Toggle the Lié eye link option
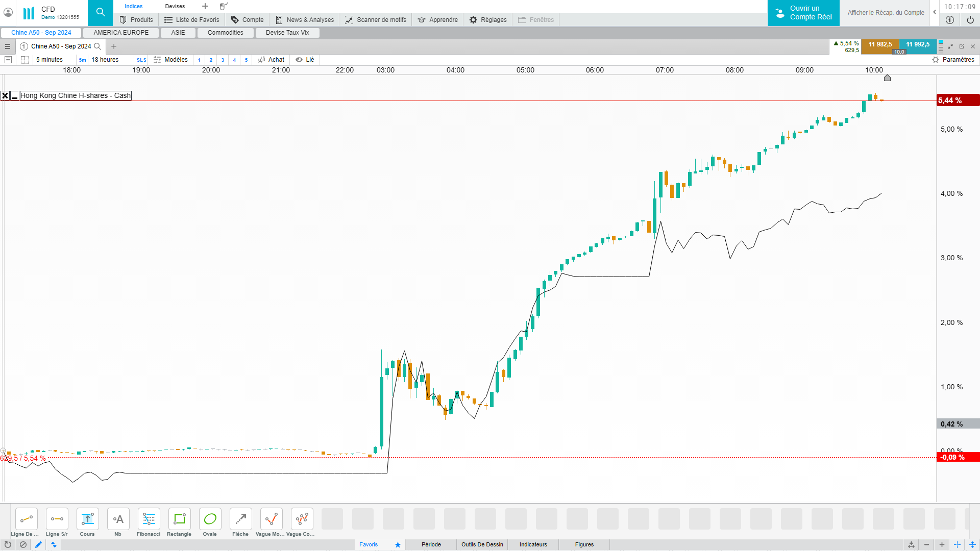This screenshot has width=980, height=551. pyautogui.click(x=305, y=60)
